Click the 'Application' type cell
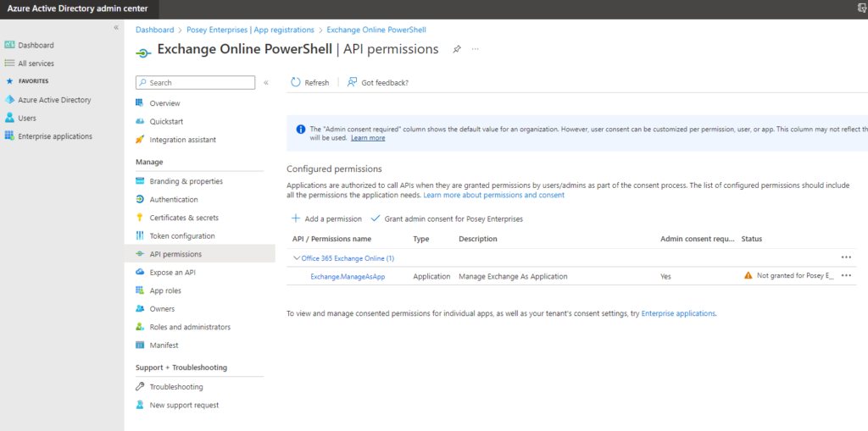The image size is (868, 431). [431, 276]
